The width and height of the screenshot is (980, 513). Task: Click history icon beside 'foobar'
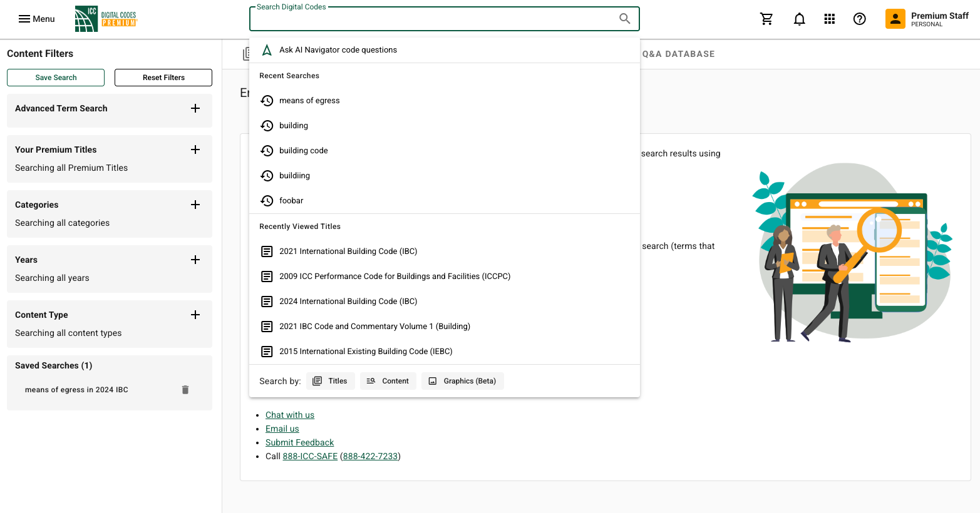point(267,201)
